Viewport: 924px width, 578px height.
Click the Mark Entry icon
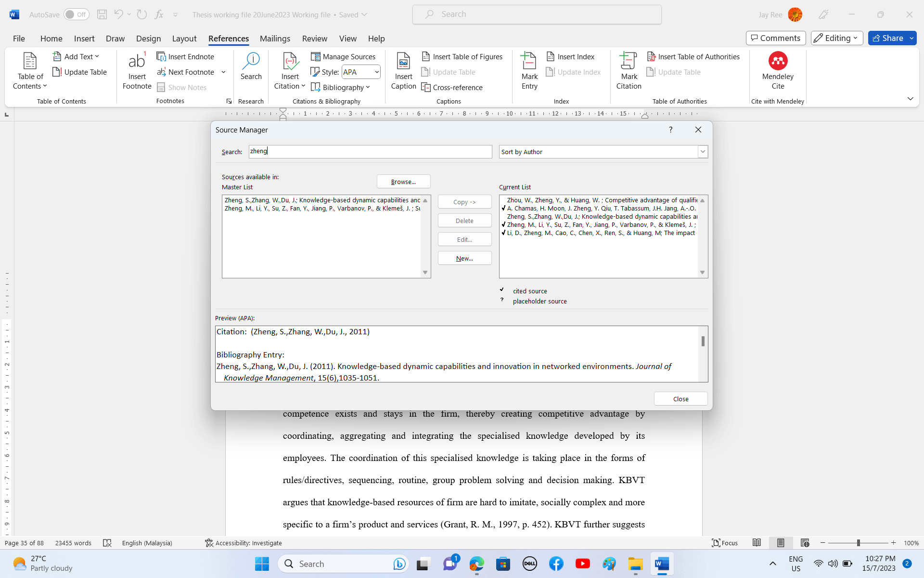pyautogui.click(x=529, y=62)
